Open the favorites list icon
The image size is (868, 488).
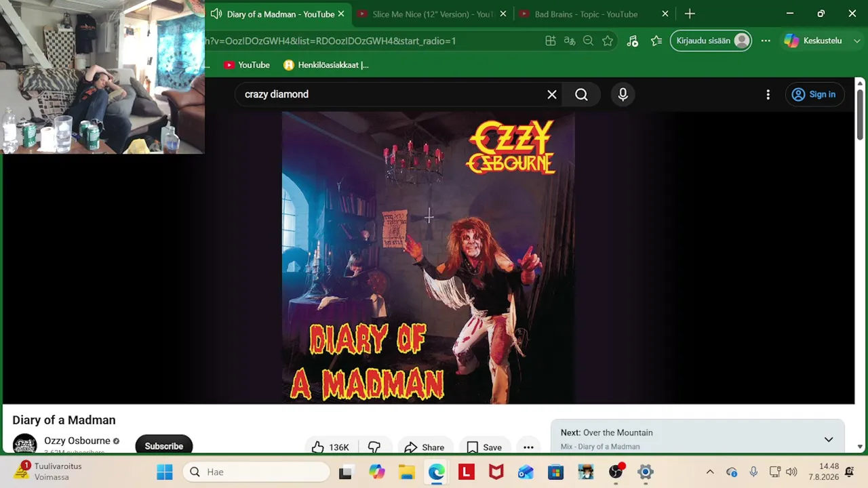[656, 41]
